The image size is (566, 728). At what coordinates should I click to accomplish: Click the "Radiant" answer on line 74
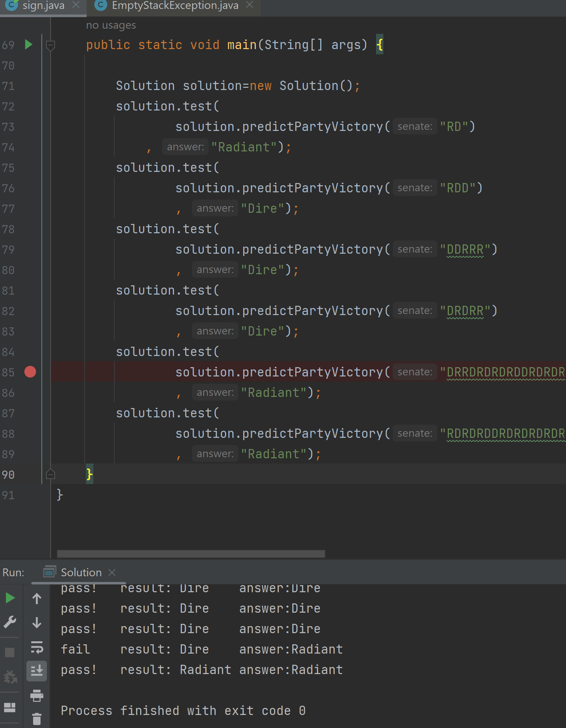(244, 147)
